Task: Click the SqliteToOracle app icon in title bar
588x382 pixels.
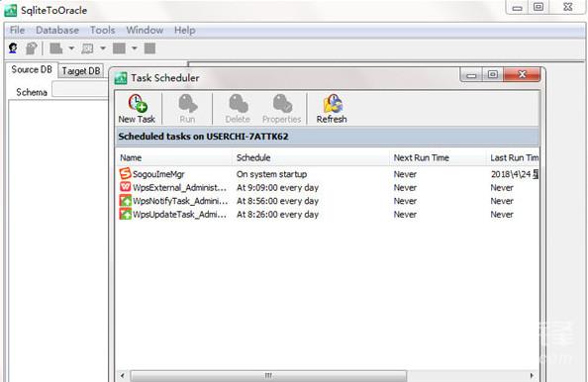Action: [x=11, y=10]
